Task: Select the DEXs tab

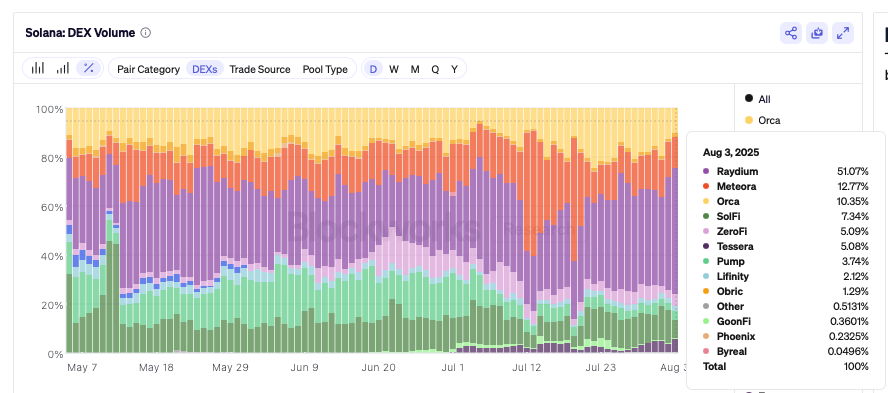Action: [205, 69]
